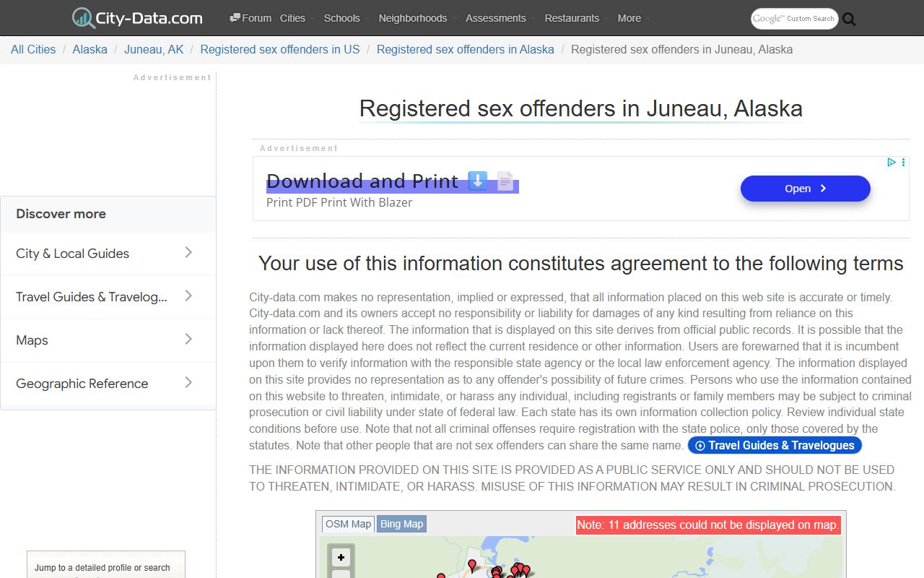Click the Download and Print ad headline

coord(392,181)
